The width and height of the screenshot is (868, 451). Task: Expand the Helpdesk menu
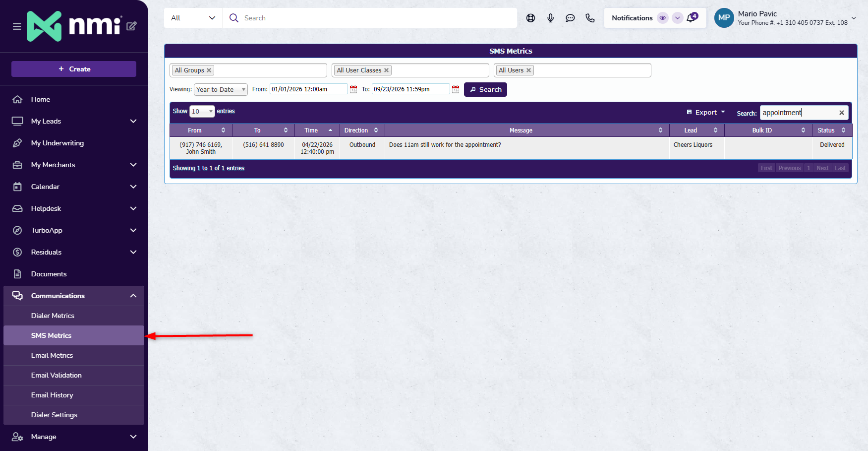click(x=74, y=208)
